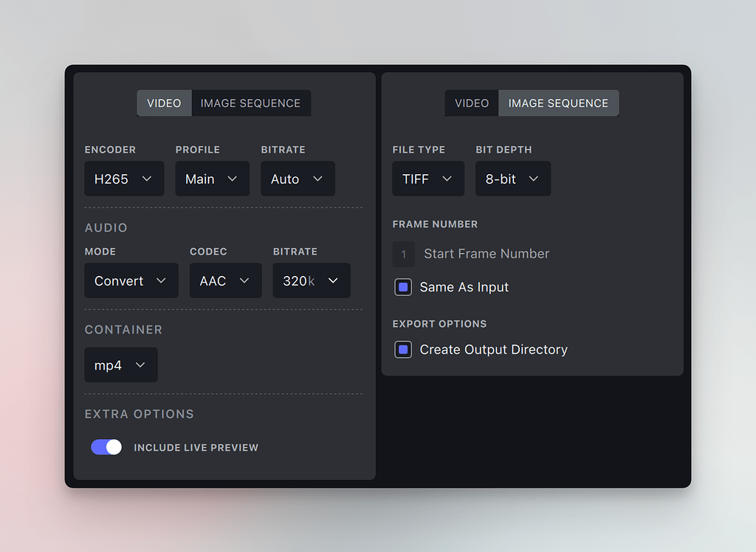Open the audio Mode dropdown set to Convert

coord(131,281)
